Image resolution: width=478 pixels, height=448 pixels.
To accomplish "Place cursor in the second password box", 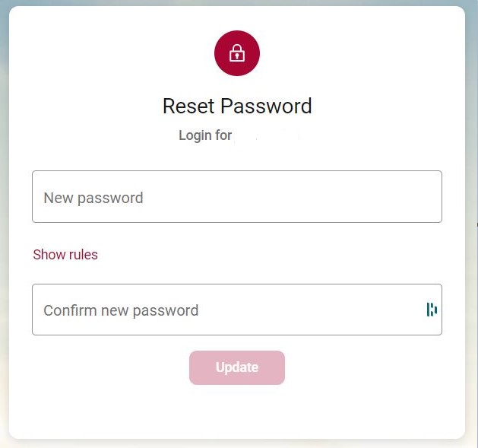I will tap(228, 310).
